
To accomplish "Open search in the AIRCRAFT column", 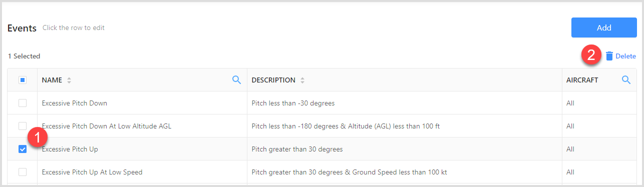I will [626, 79].
